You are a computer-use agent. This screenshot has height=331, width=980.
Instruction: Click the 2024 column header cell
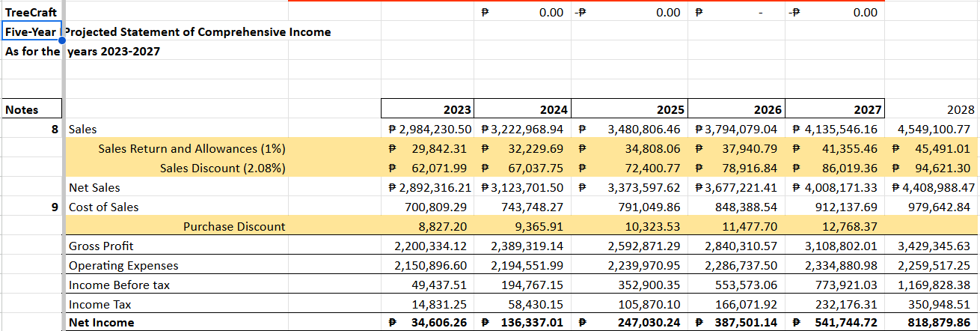pos(522,110)
